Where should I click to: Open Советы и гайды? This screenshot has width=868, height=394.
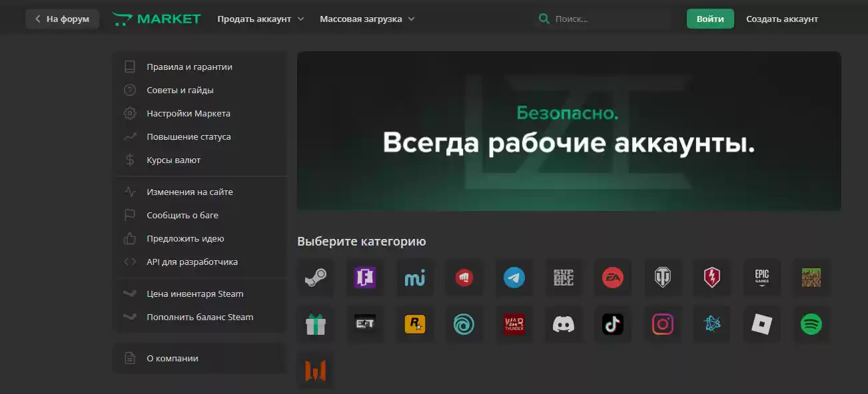[201, 90]
